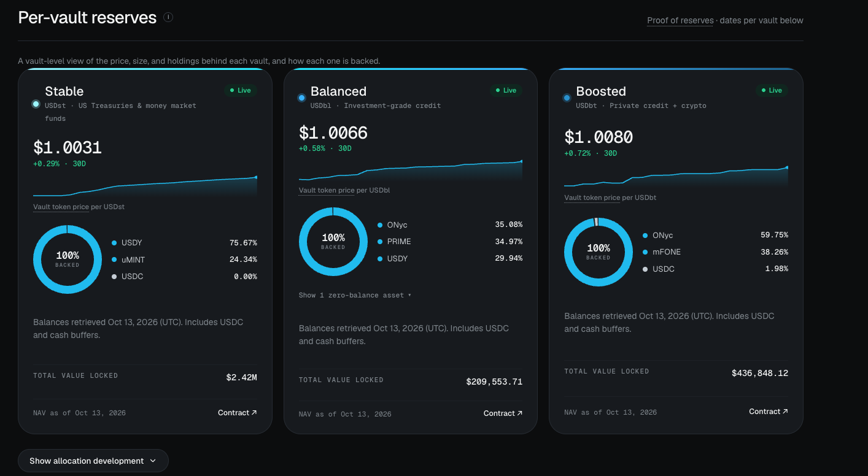Click the USDC color dot in Boosted vault
868x476 pixels.
645,269
